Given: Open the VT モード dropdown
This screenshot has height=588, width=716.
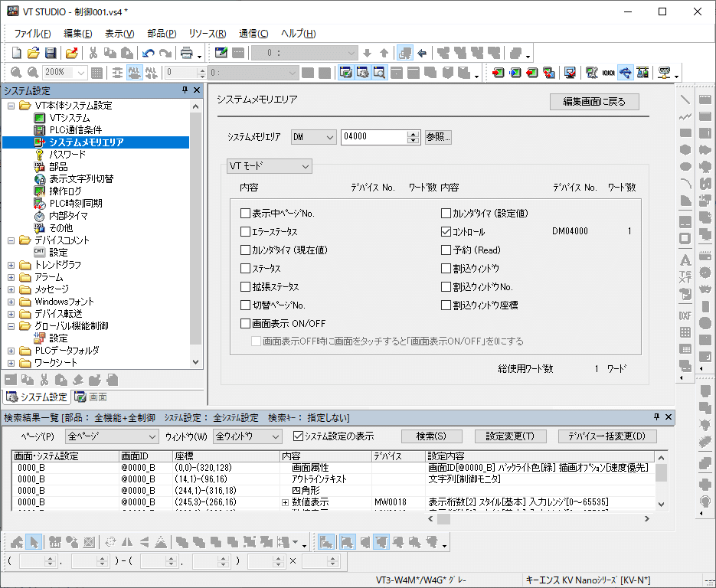Looking at the screenshot, I should point(270,166).
